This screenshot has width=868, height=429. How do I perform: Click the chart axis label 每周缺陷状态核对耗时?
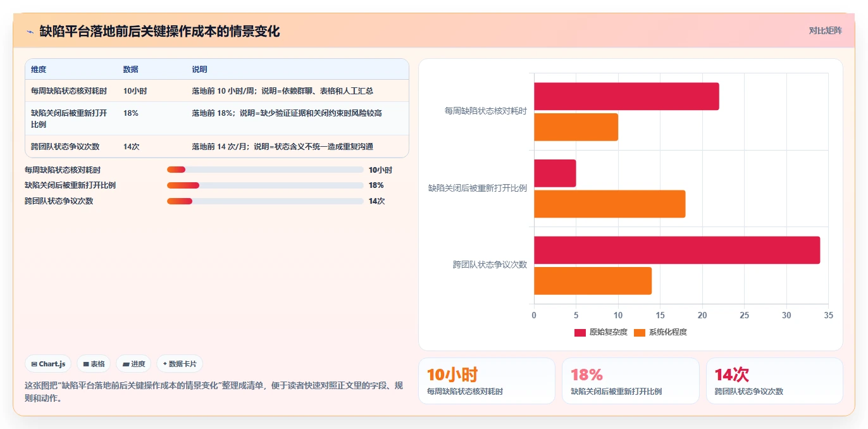tap(486, 111)
